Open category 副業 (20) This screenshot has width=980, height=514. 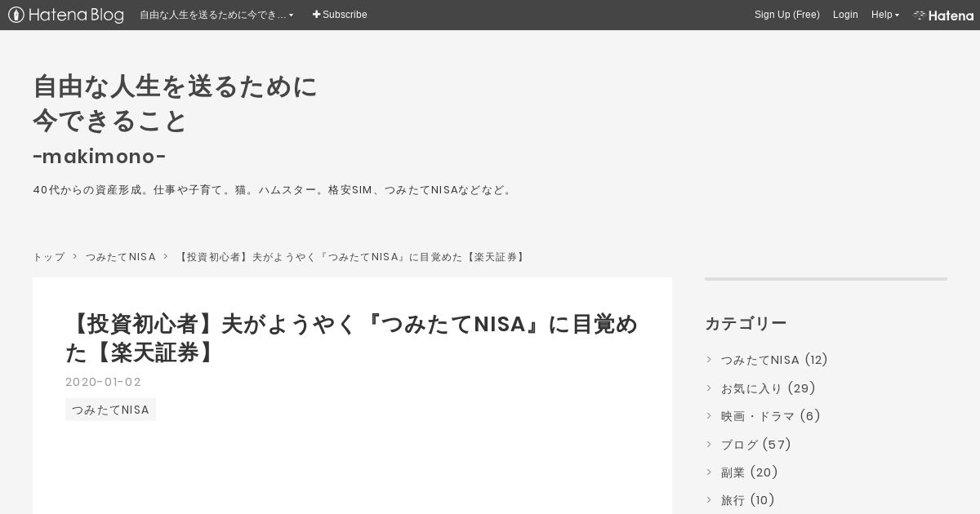click(750, 472)
